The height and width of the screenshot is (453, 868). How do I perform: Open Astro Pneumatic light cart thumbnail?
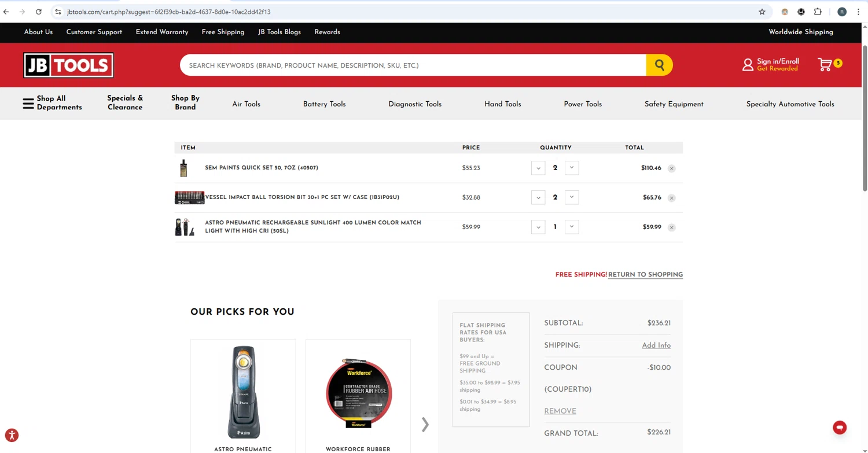(185, 227)
